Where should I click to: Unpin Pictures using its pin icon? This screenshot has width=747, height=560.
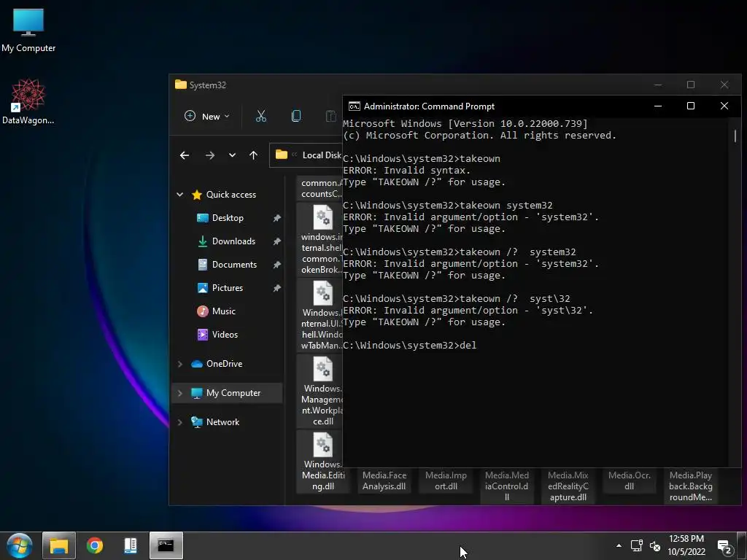[276, 288]
